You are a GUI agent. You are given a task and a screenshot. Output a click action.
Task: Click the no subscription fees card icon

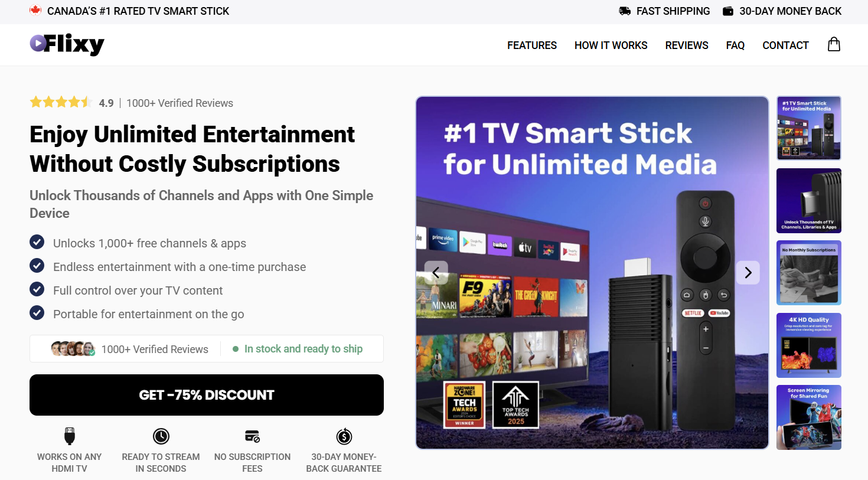point(252,436)
